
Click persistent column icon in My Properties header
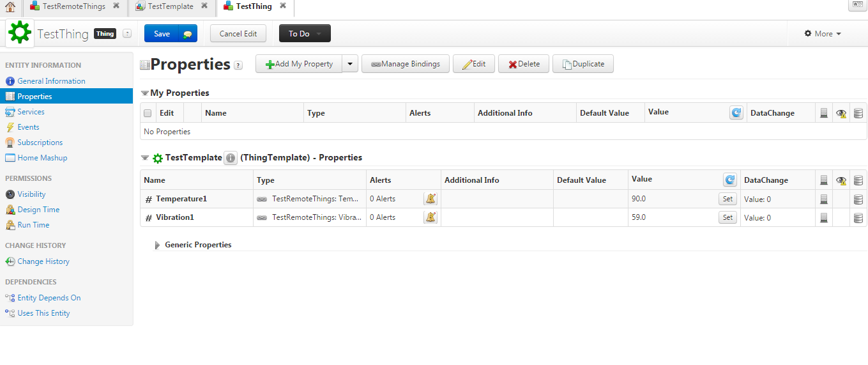(824, 113)
